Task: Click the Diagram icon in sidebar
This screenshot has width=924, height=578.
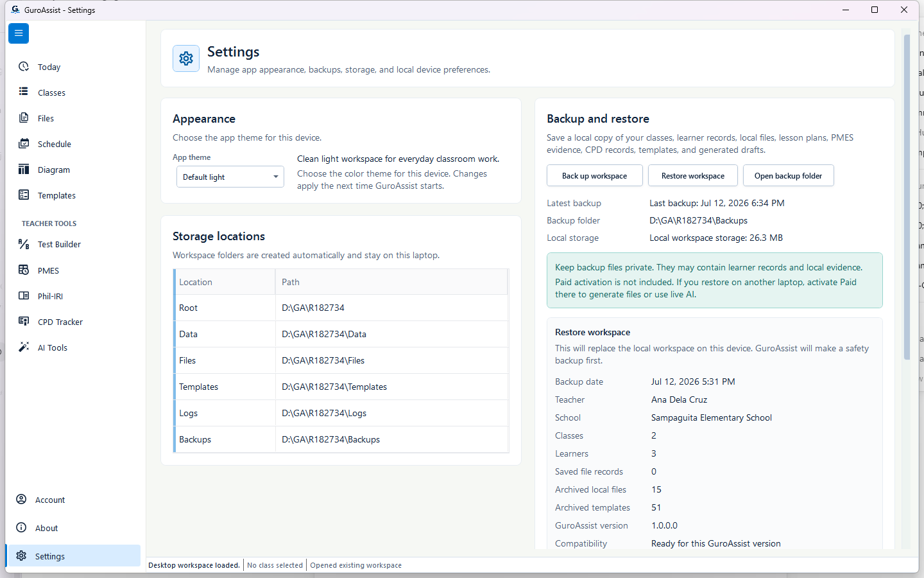Action: coord(24,170)
